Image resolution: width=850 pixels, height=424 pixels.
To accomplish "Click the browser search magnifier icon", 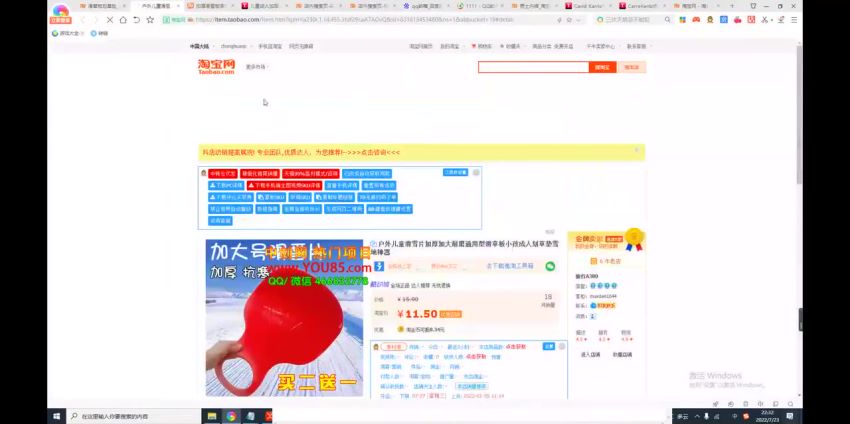I will (667, 20).
